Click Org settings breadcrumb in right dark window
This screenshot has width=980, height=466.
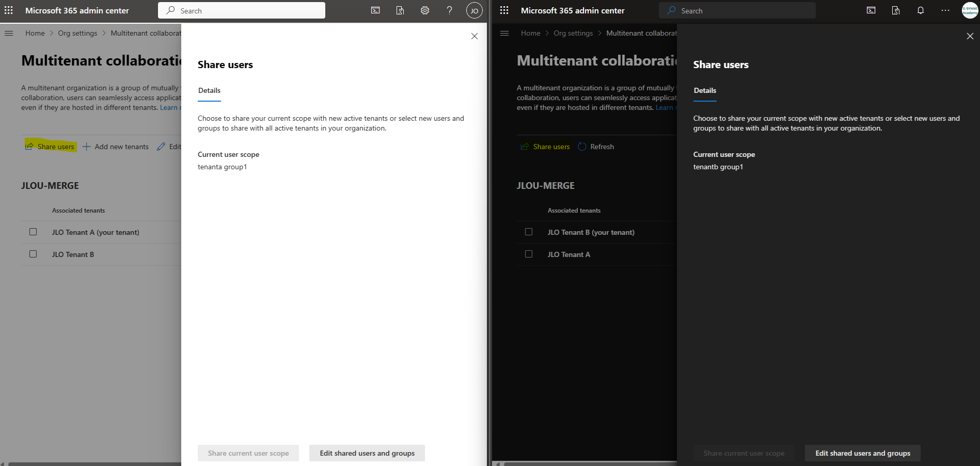[x=573, y=33]
